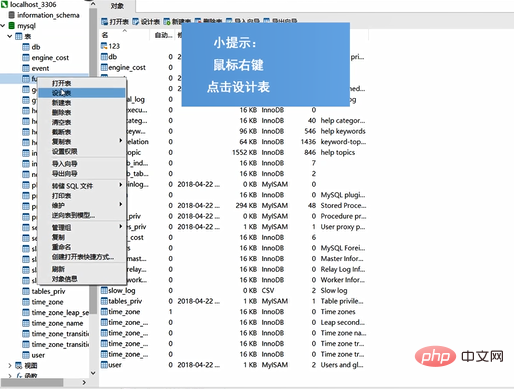
Task: Choose 打开表 in the context menu
Action: point(82,83)
